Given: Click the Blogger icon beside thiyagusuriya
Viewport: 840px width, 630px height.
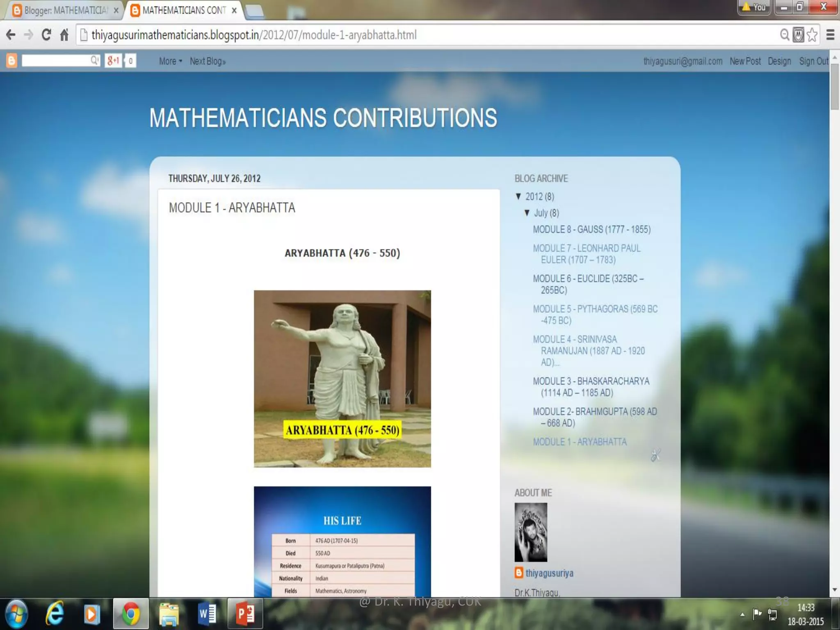Looking at the screenshot, I should click(x=519, y=573).
